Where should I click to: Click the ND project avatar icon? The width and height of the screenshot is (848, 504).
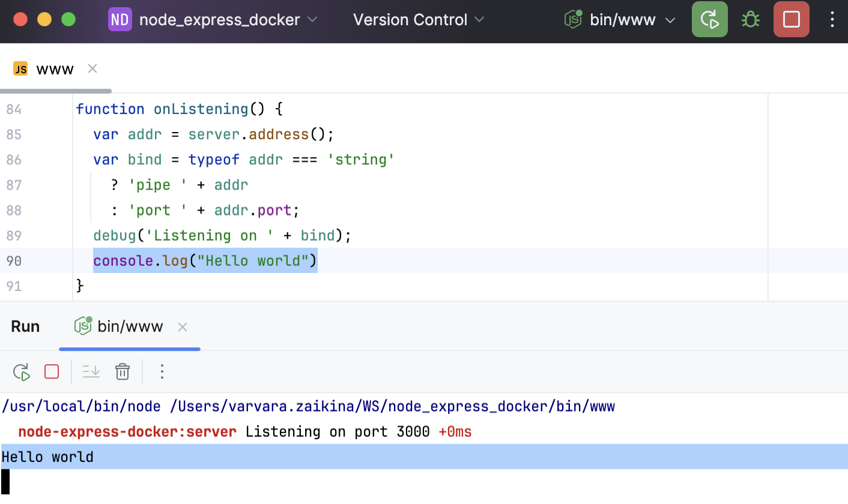point(120,19)
